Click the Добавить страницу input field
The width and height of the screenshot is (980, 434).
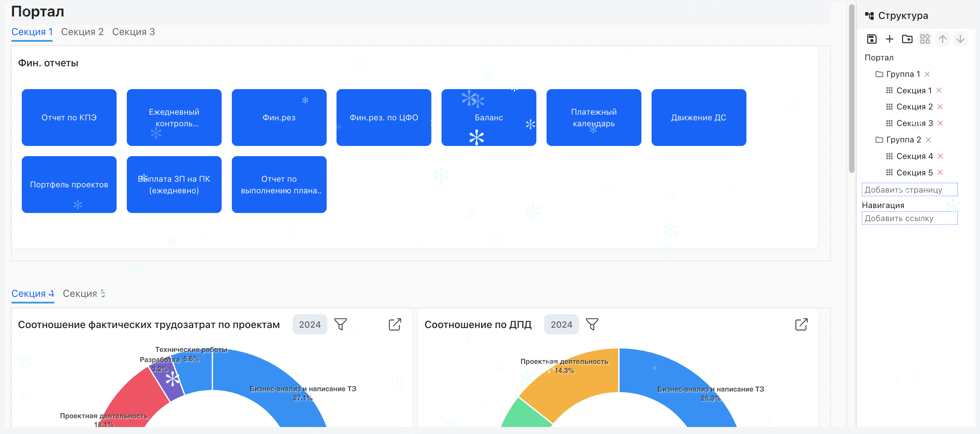(910, 190)
